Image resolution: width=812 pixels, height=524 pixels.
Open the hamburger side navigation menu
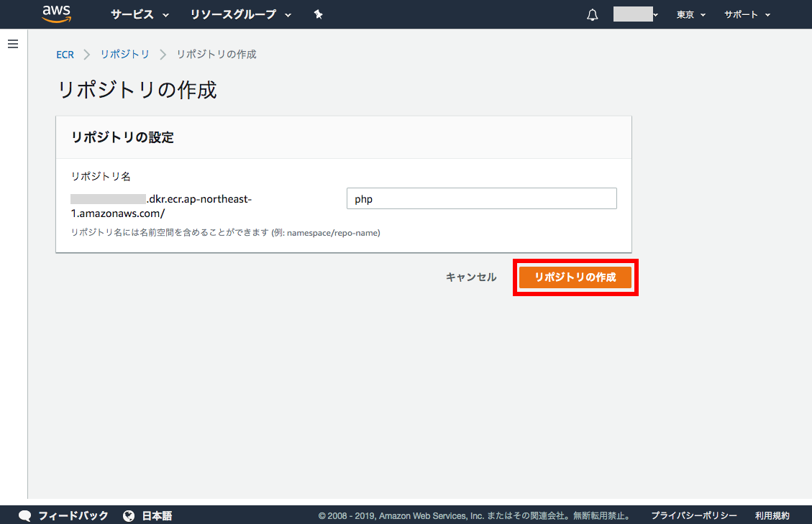(13, 44)
